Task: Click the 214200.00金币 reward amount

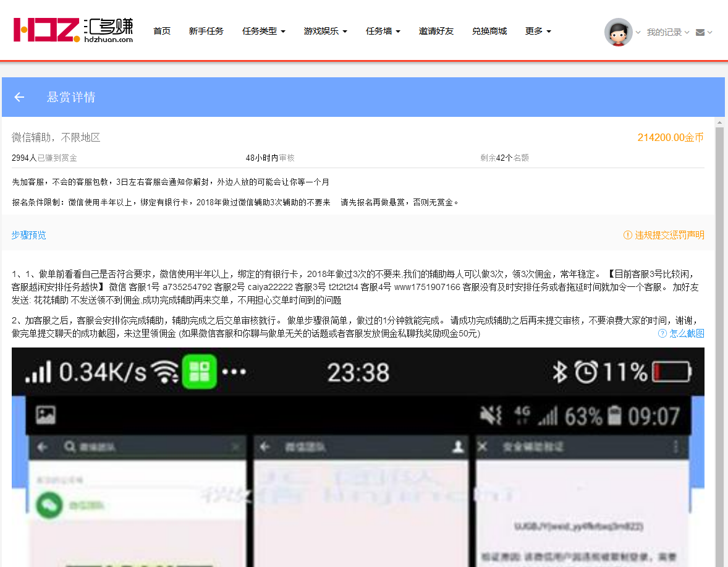Action: tap(671, 137)
